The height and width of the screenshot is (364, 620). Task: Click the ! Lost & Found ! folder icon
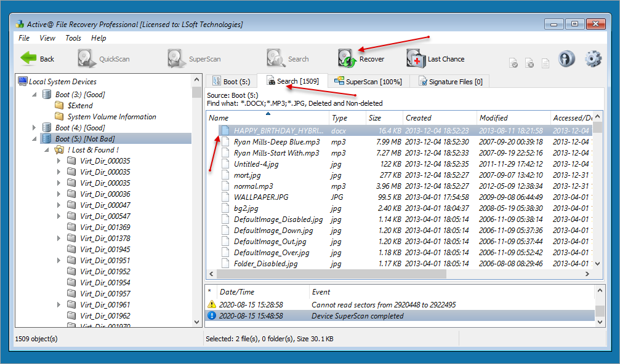[59, 149]
